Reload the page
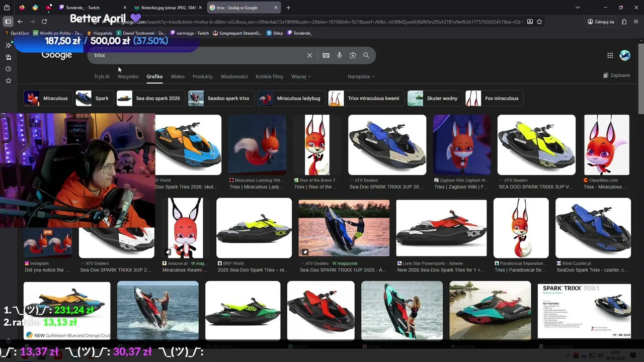 44,22
